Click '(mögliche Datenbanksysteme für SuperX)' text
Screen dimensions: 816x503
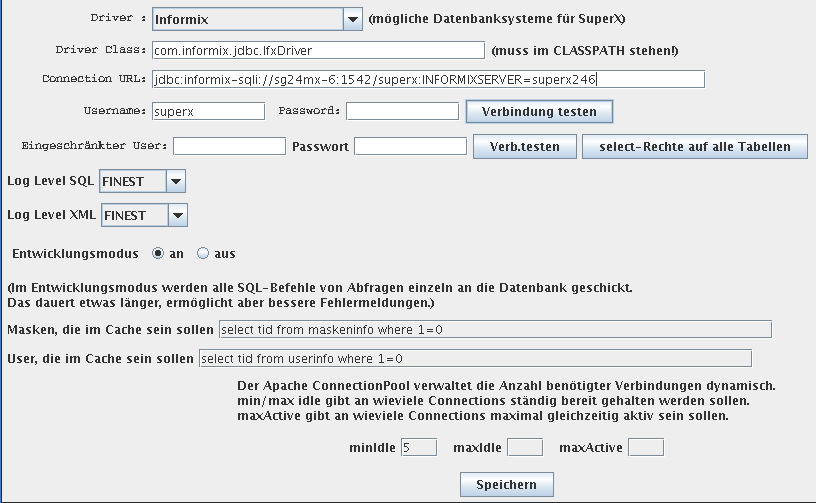click(x=497, y=19)
